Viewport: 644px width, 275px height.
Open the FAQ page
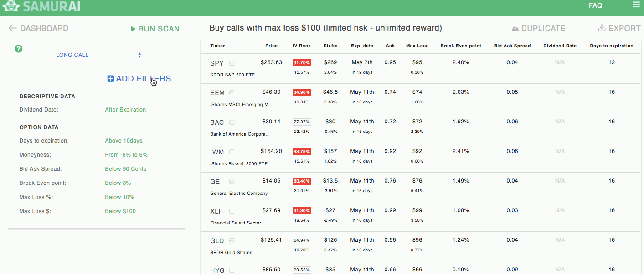tap(595, 5)
